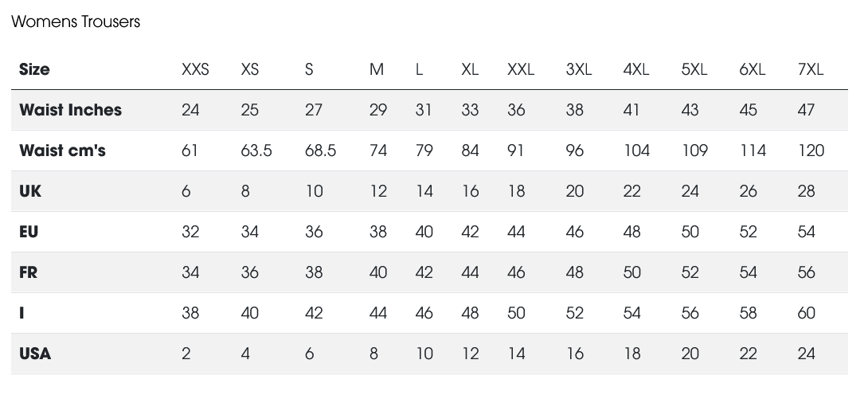Select the Italian size 60 cell
Screen dimensions: 868x395
807,313
